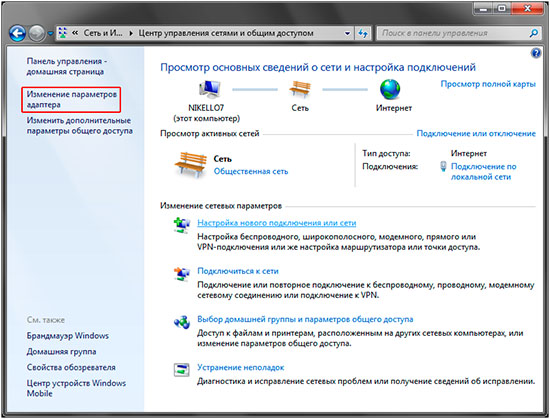Image resolution: width=550 pixels, height=419 pixels.
Task: Click the refresh button beside address bar
Action: [x=363, y=33]
